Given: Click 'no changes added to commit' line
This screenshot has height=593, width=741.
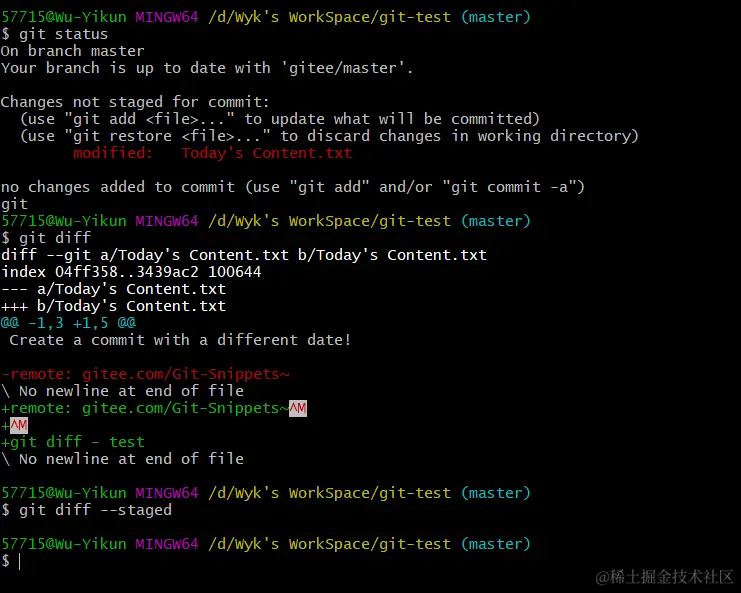Looking at the screenshot, I should tap(293, 187).
